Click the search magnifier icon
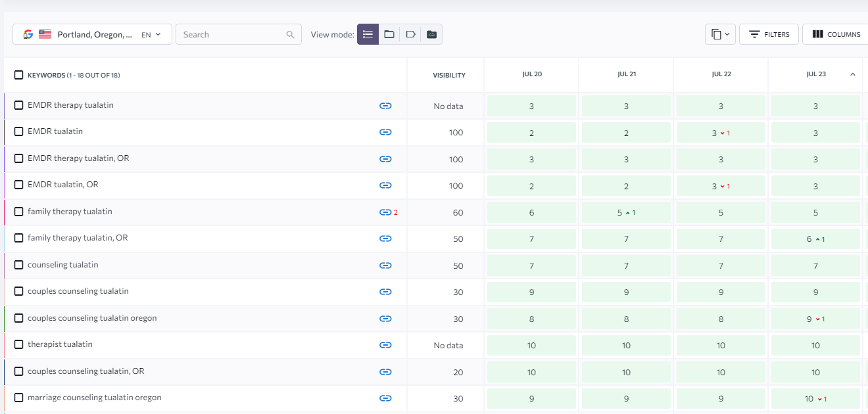 point(291,35)
